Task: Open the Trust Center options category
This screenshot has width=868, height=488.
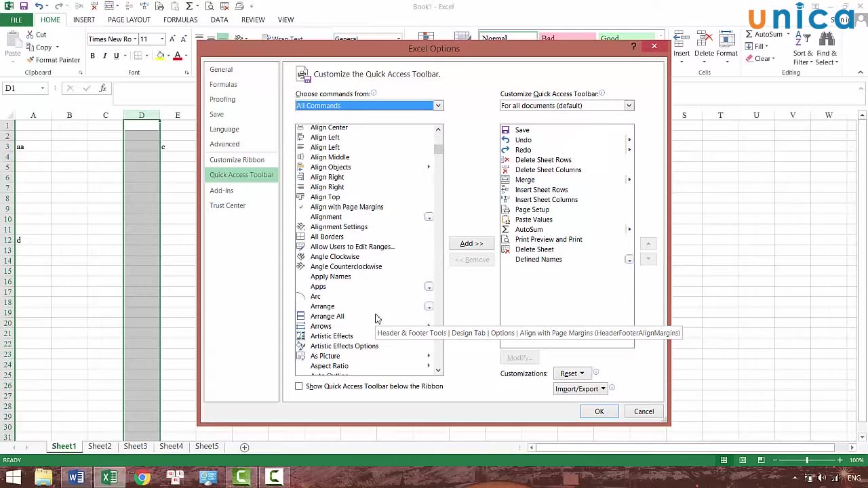Action: [227, 205]
